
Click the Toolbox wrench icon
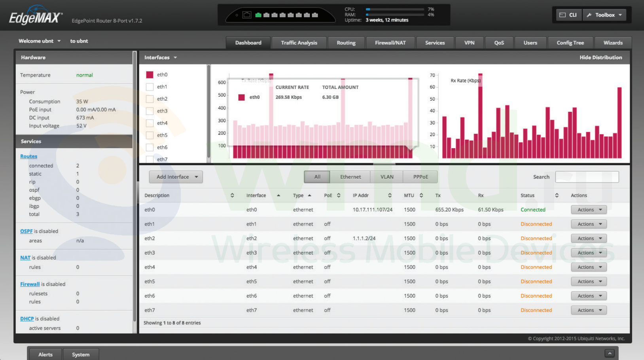pyautogui.click(x=589, y=15)
